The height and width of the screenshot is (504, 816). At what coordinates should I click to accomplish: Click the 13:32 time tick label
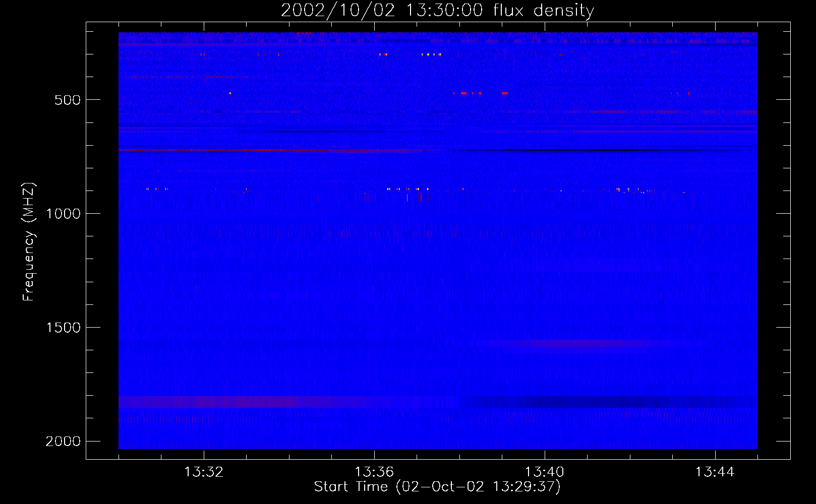tap(204, 472)
